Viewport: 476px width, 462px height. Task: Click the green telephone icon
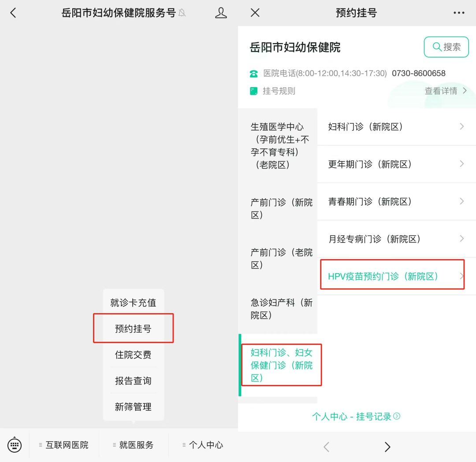(253, 74)
